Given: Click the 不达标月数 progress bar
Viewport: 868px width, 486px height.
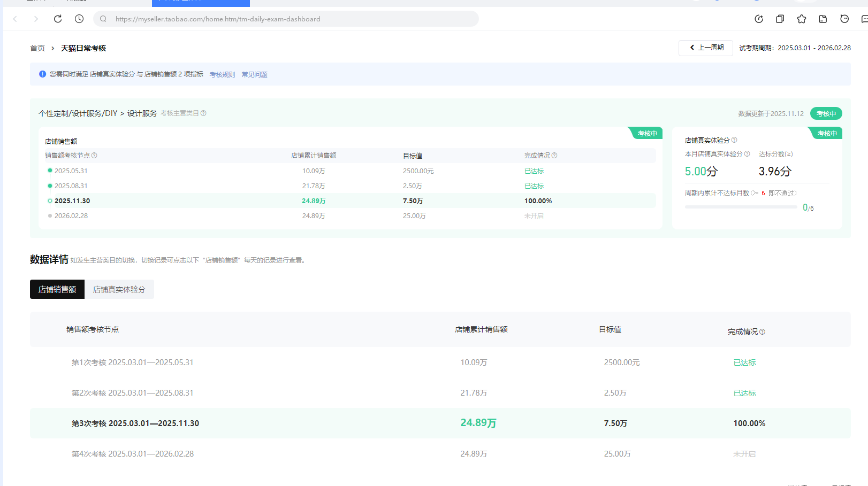Looking at the screenshot, I should [x=741, y=207].
